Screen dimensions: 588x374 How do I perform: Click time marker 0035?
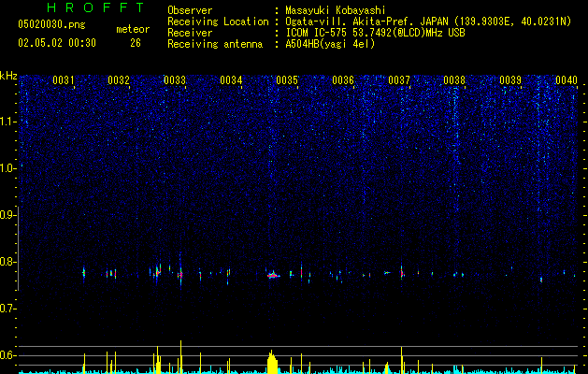coord(287,80)
